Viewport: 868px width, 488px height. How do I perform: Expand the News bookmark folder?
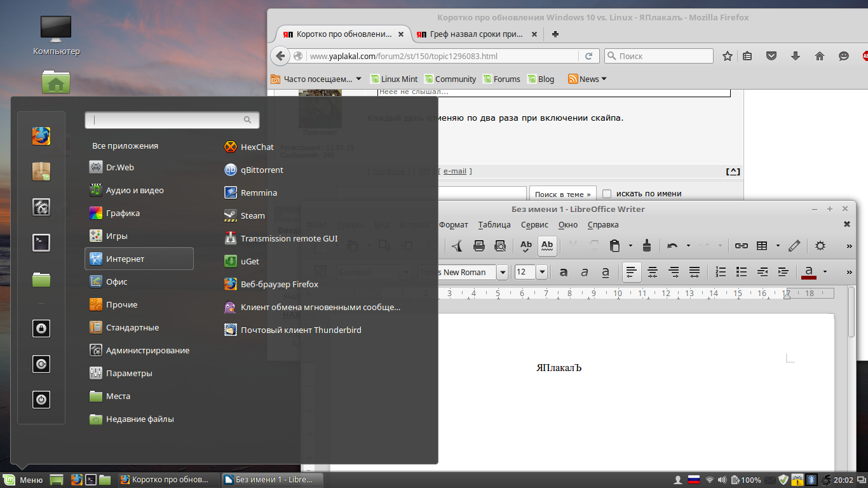coord(587,79)
